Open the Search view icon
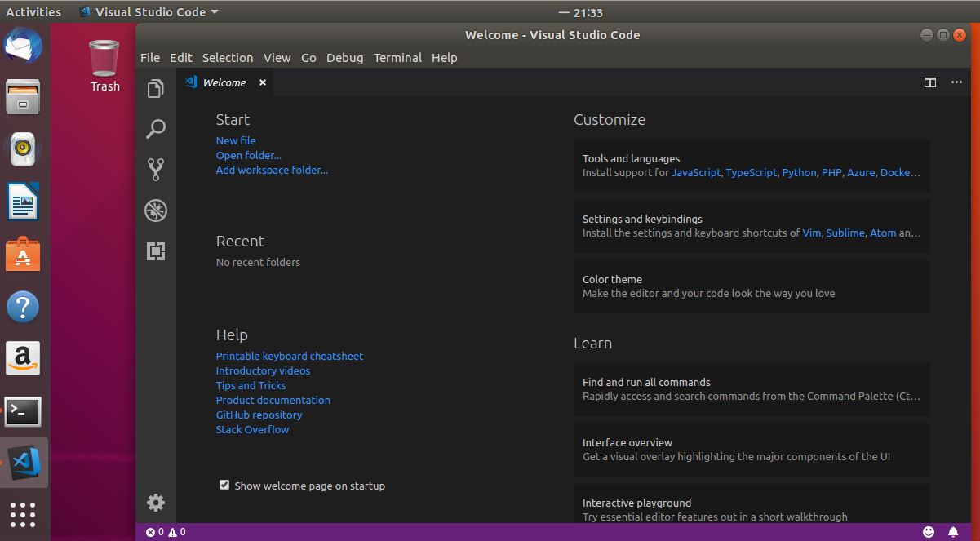980x541 pixels. click(x=155, y=129)
